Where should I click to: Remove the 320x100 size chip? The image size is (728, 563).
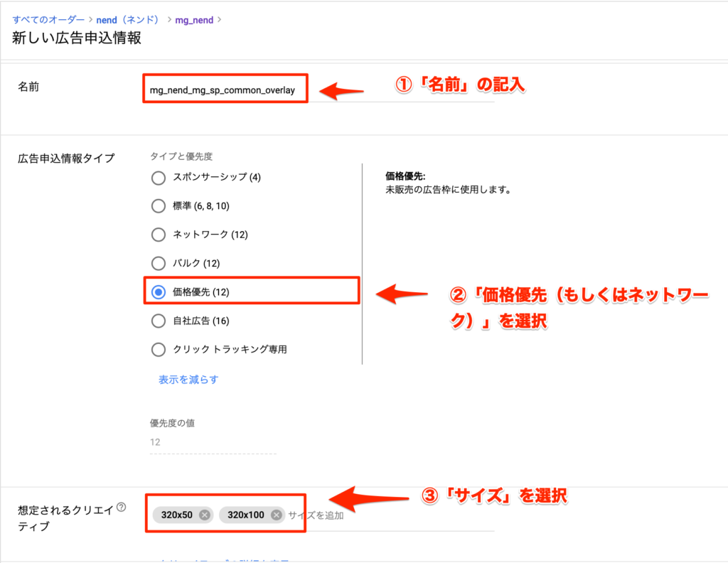[277, 515]
